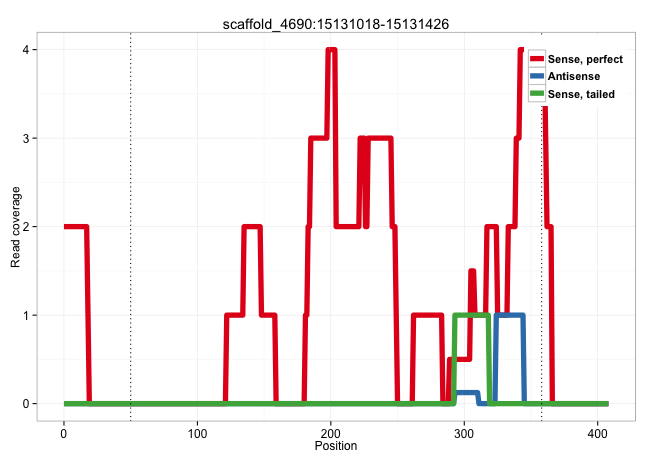Click the green Sense, tailed plateau at coverage 1

pos(471,315)
